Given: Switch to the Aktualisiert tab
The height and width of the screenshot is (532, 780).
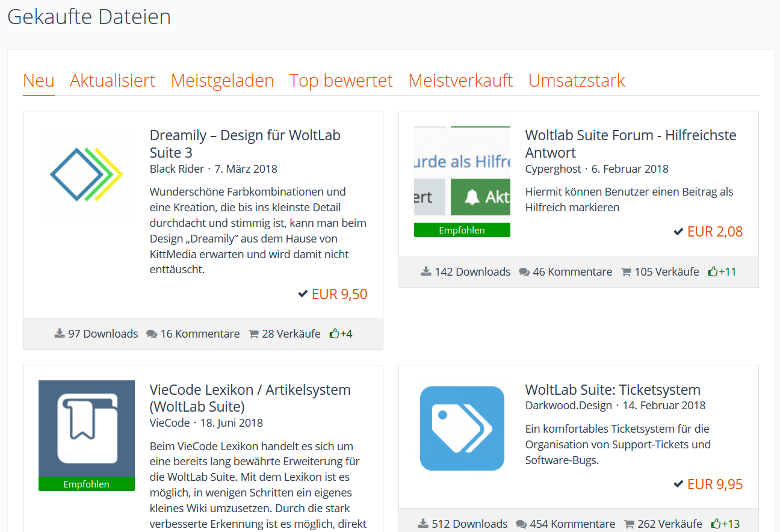Looking at the screenshot, I should pyautogui.click(x=113, y=81).
